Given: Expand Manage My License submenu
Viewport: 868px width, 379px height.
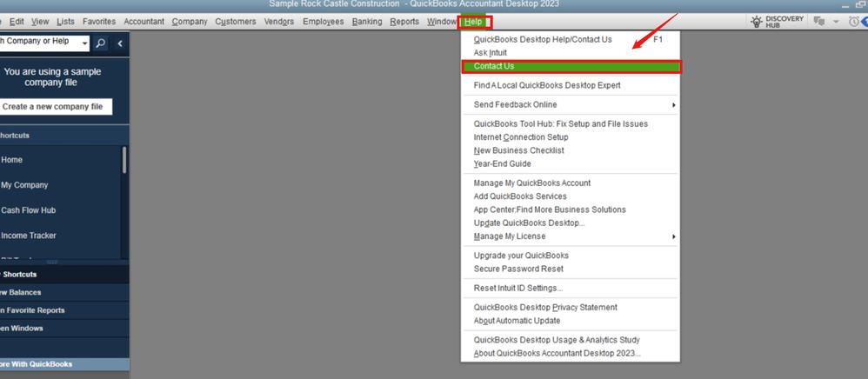Looking at the screenshot, I should pos(571,236).
